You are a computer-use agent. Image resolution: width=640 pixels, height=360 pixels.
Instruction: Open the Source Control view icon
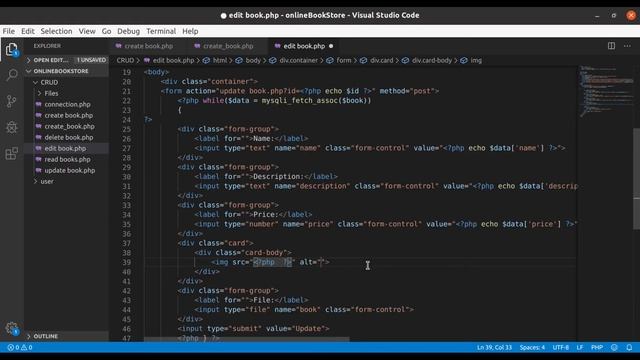pos(12,101)
